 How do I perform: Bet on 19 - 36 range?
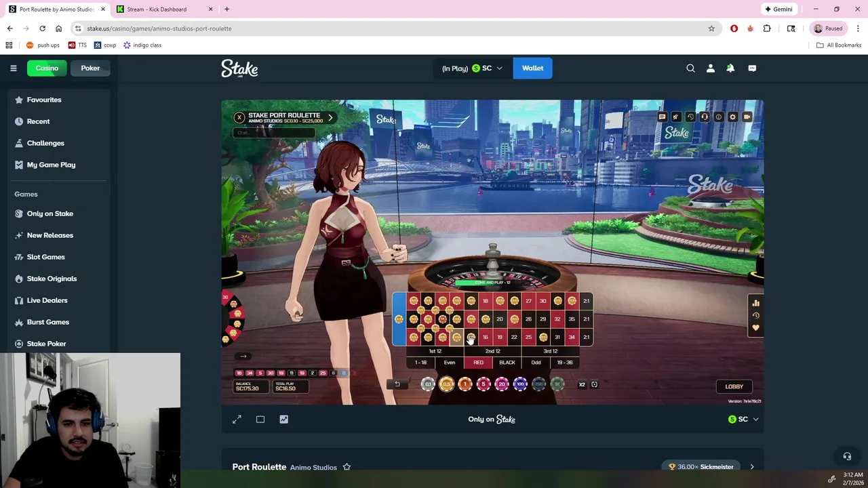565,363
